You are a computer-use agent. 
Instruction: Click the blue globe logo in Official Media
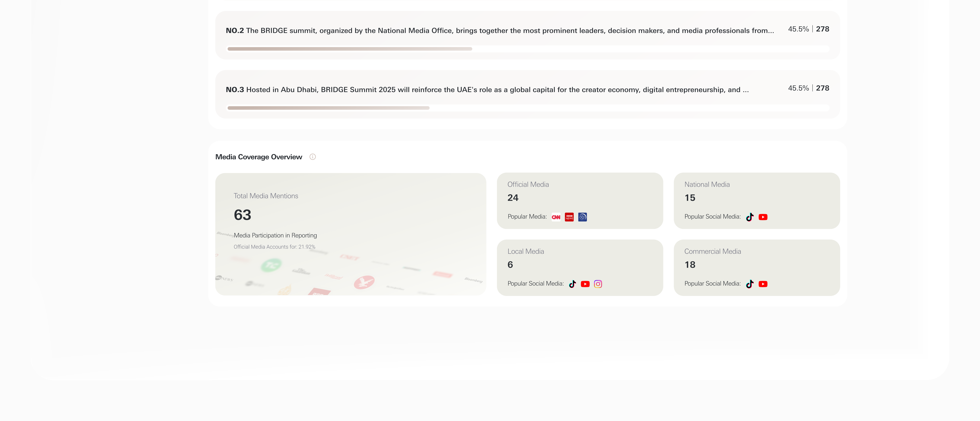coord(582,217)
